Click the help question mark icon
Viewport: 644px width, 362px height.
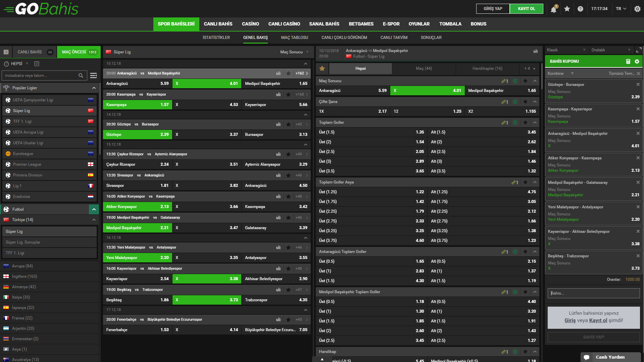tap(580, 9)
